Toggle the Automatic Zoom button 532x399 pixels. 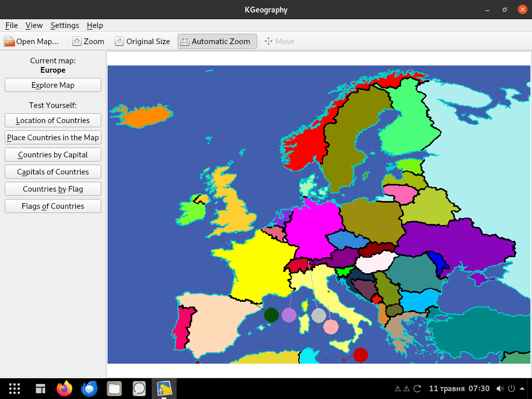coord(217,42)
